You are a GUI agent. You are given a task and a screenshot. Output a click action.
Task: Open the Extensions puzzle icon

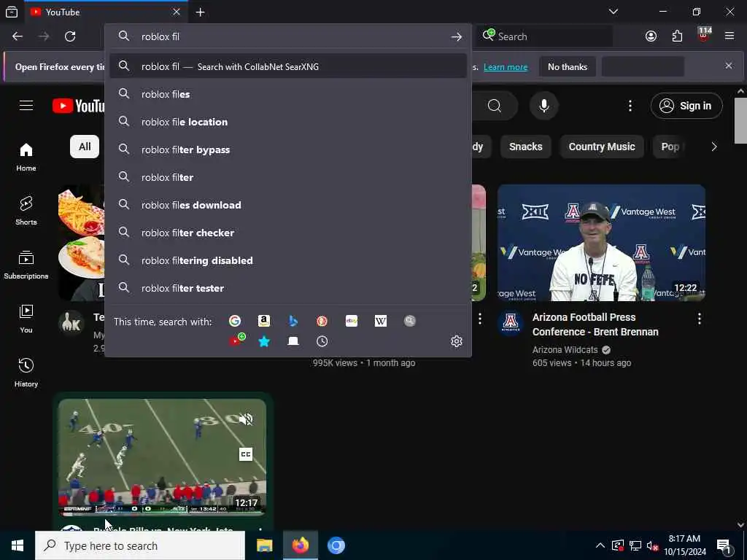pyautogui.click(x=677, y=36)
